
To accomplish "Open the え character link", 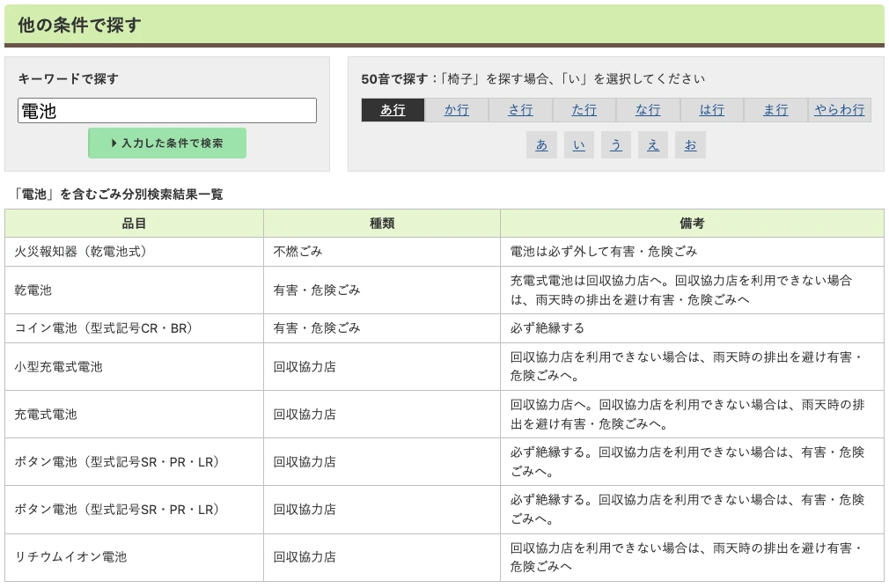I will tap(652, 144).
